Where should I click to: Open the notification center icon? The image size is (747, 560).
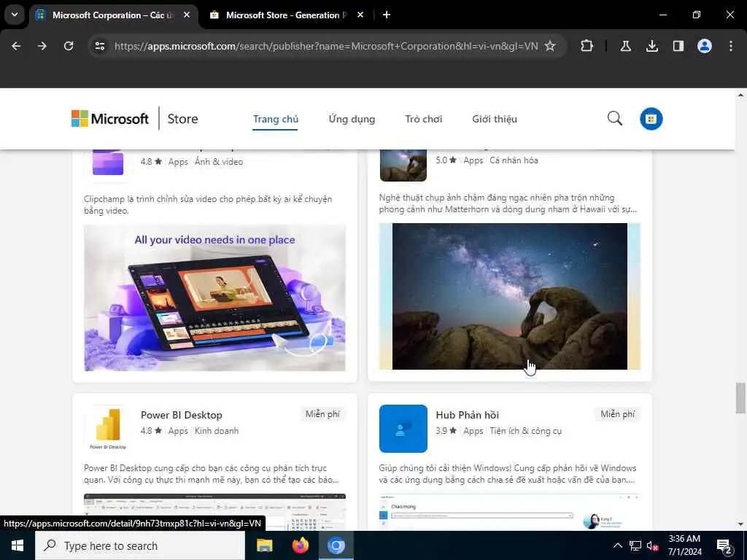(724, 546)
